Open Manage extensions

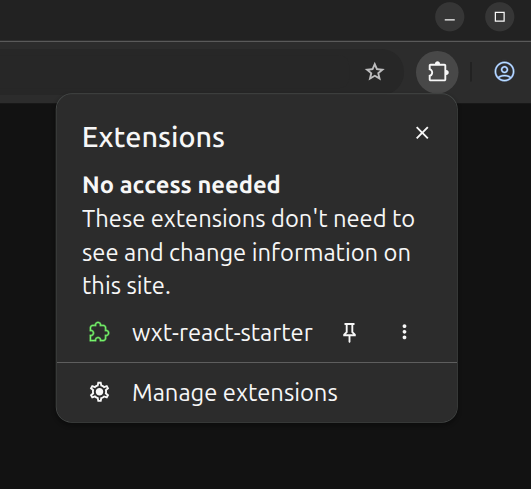pos(257,393)
